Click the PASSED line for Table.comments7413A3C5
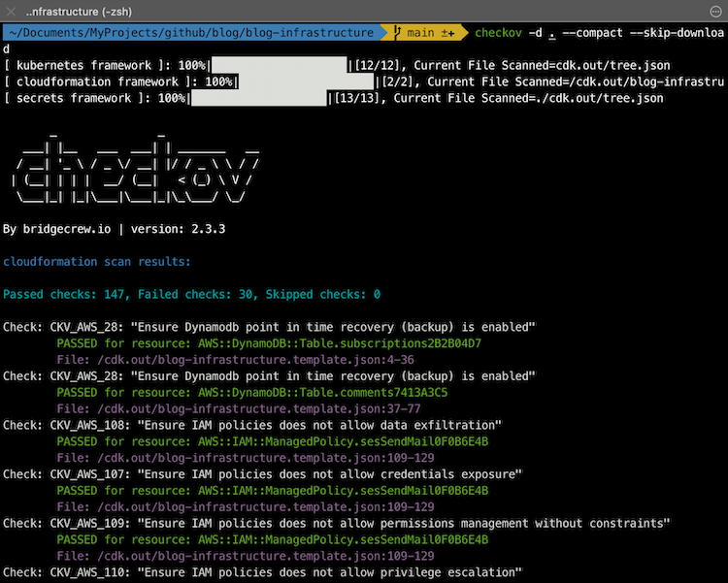Image resolution: width=728 pixels, height=583 pixels. pyautogui.click(x=252, y=393)
